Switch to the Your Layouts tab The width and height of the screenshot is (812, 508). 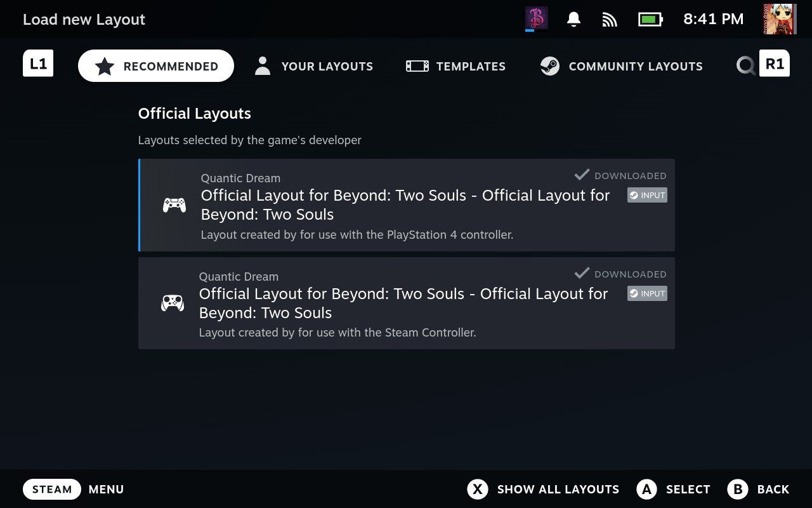pos(314,66)
